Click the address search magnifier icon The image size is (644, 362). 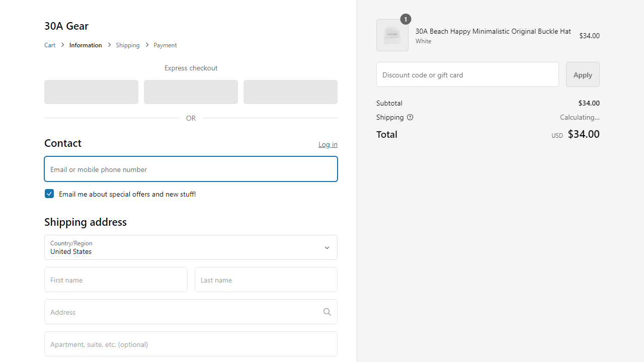point(327,312)
